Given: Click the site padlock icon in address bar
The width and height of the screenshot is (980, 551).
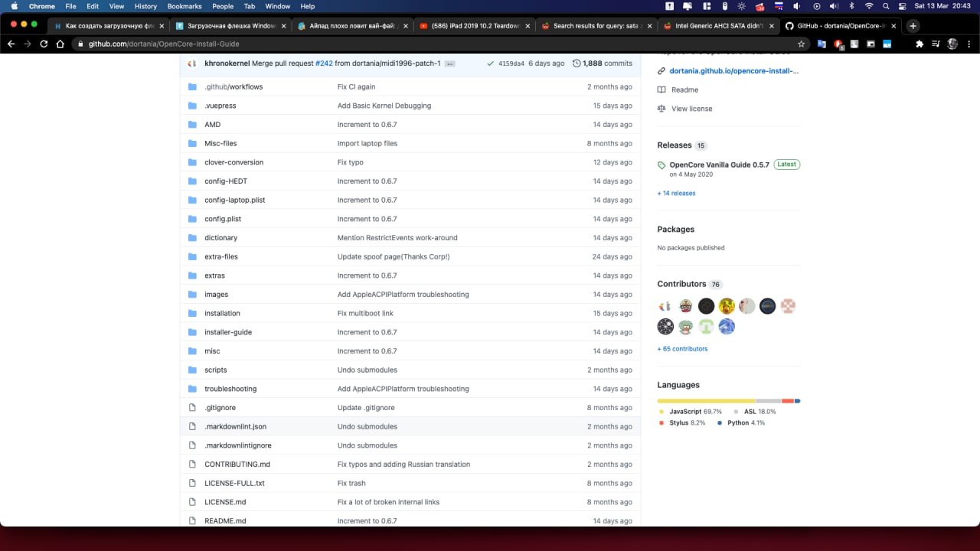Looking at the screenshot, I should (x=81, y=44).
